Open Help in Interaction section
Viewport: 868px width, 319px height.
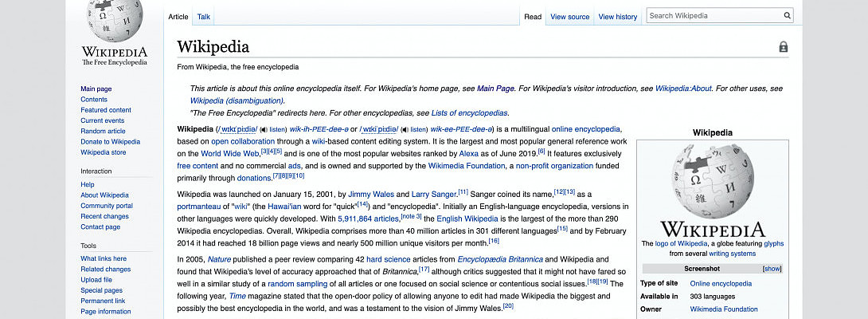(88, 184)
